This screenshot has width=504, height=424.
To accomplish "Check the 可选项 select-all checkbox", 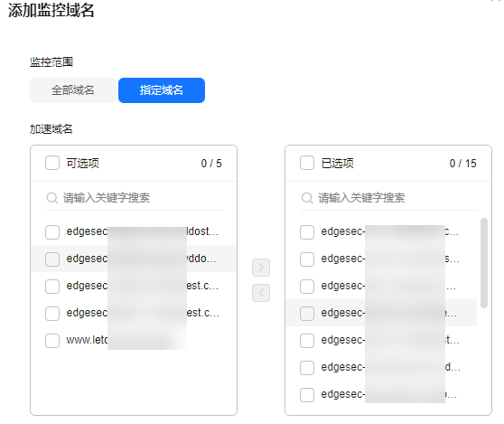I will click(x=52, y=163).
